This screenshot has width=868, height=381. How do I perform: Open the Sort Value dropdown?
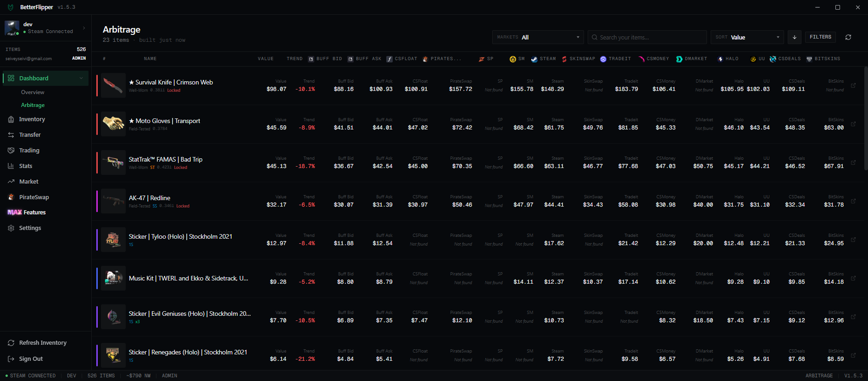pyautogui.click(x=747, y=37)
